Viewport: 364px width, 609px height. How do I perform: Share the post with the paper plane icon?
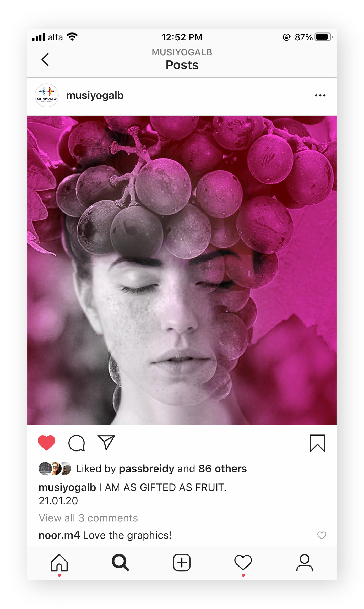point(106,443)
